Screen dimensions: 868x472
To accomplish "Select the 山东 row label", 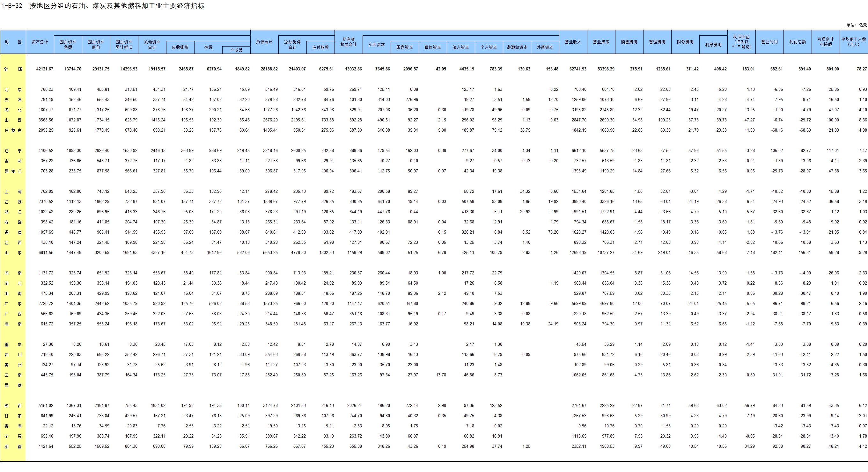I will [x=13, y=253].
